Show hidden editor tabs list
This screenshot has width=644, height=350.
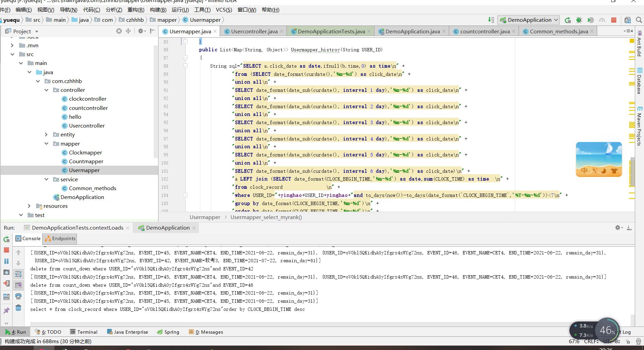(628, 31)
